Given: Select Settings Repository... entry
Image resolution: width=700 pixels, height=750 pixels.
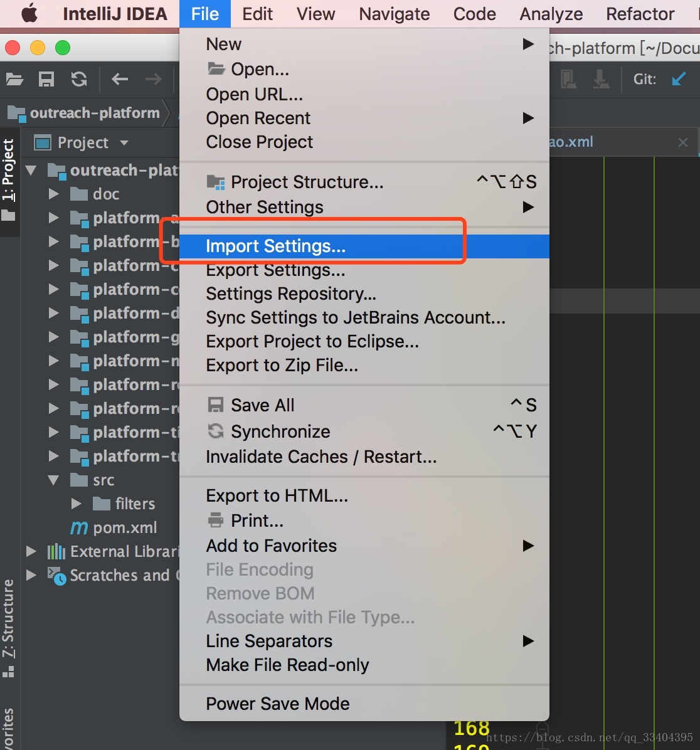Looking at the screenshot, I should tap(364, 293).
